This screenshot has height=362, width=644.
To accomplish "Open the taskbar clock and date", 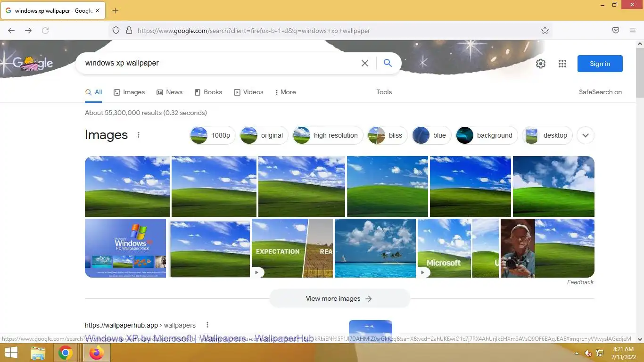I will [x=623, y=353].
